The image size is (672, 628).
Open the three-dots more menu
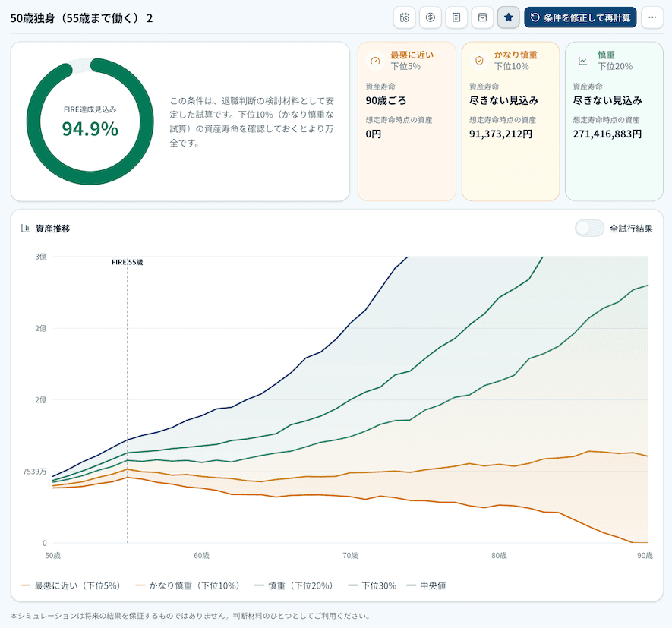coord(652,17)
